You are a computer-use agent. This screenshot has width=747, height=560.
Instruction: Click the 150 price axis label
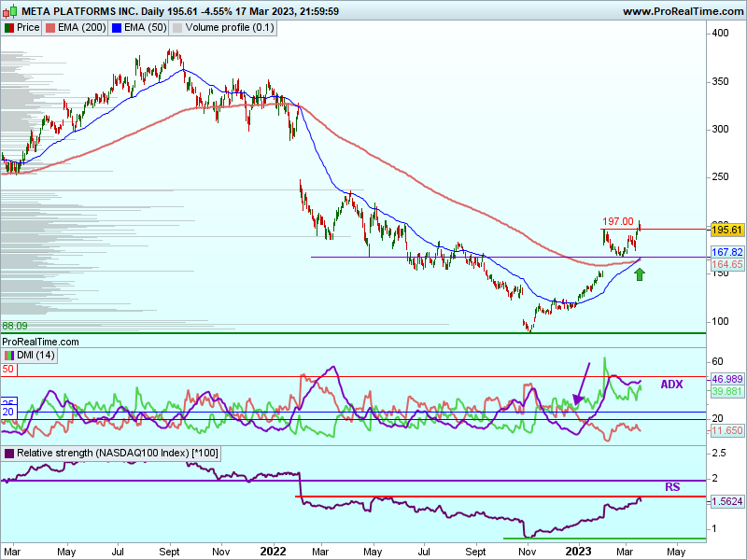tap(720, 273)
